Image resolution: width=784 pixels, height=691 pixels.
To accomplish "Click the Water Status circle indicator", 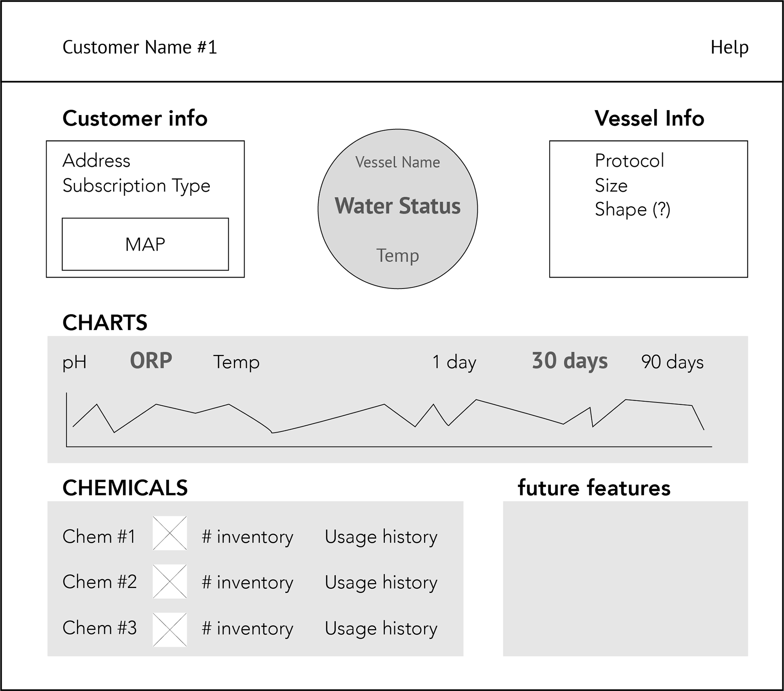I will pos(398,209).
